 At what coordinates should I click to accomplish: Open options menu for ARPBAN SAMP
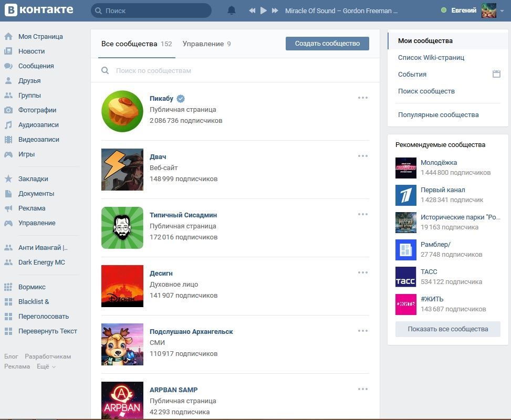point(363,389)
